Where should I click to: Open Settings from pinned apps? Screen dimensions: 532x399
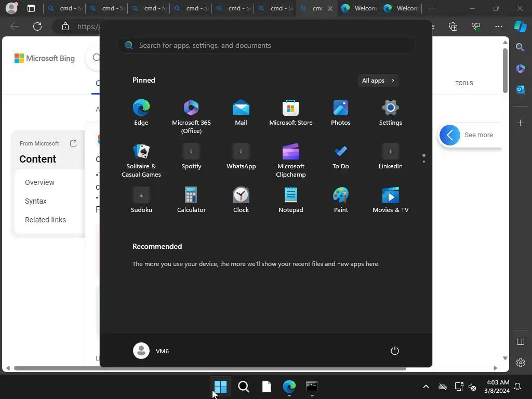(391, 113)
